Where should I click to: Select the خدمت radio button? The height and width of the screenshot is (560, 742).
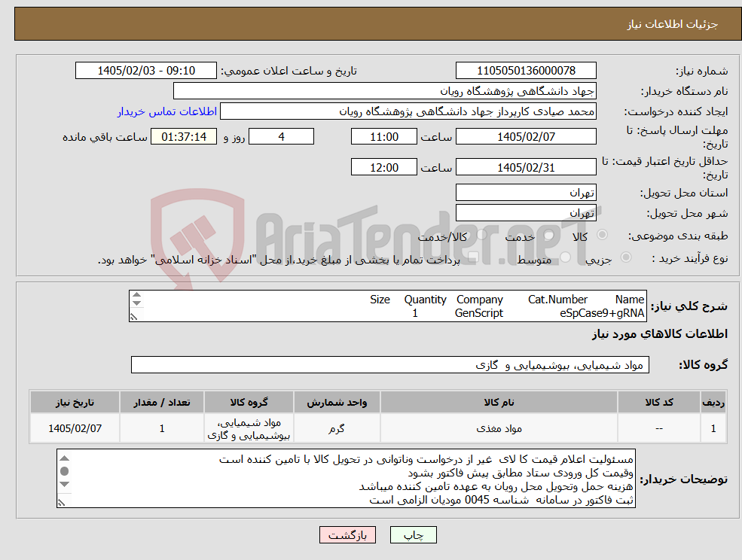pyautogui.click(x=549, y=235)
